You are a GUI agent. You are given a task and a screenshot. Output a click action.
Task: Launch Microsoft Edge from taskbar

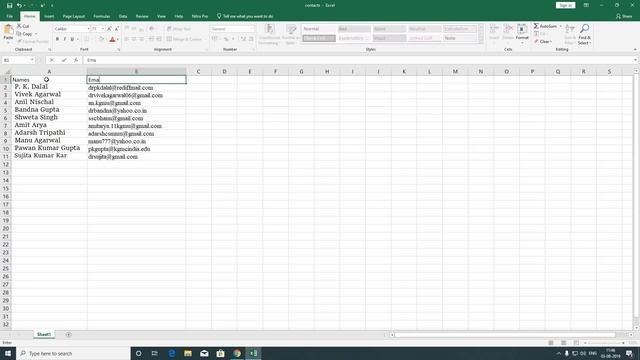[171, 353]
